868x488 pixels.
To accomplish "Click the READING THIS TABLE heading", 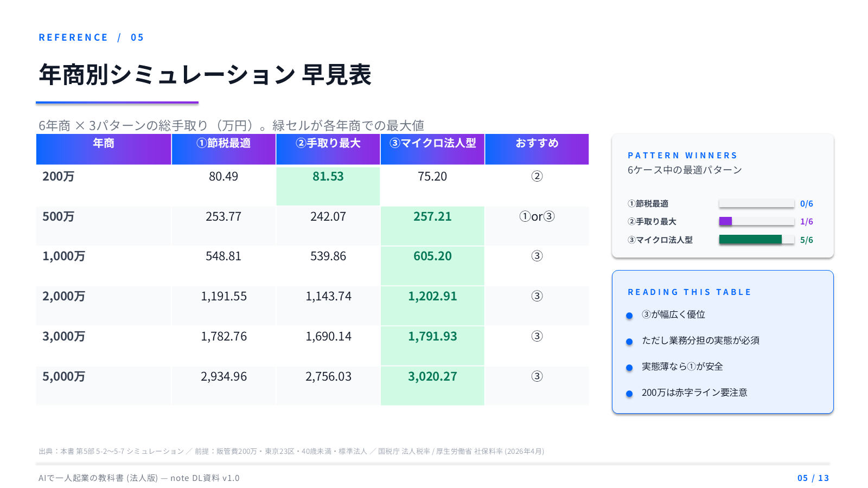I will coord(690,292).
